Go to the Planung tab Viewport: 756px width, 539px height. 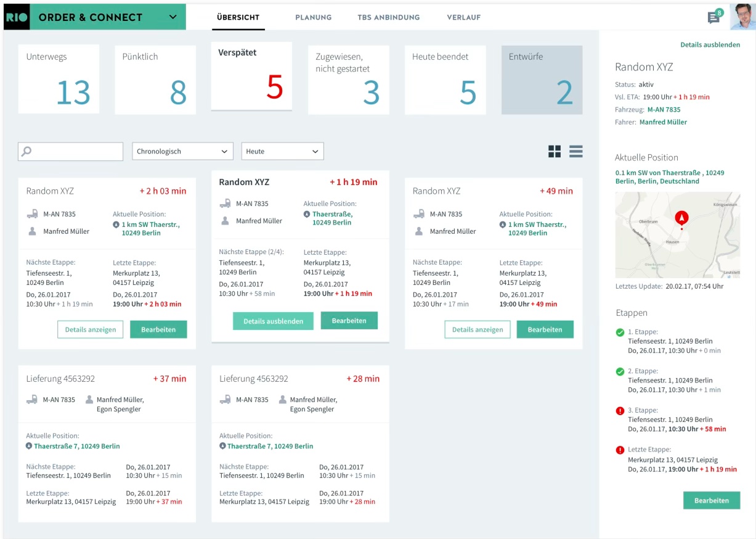[x=313, y=17]
